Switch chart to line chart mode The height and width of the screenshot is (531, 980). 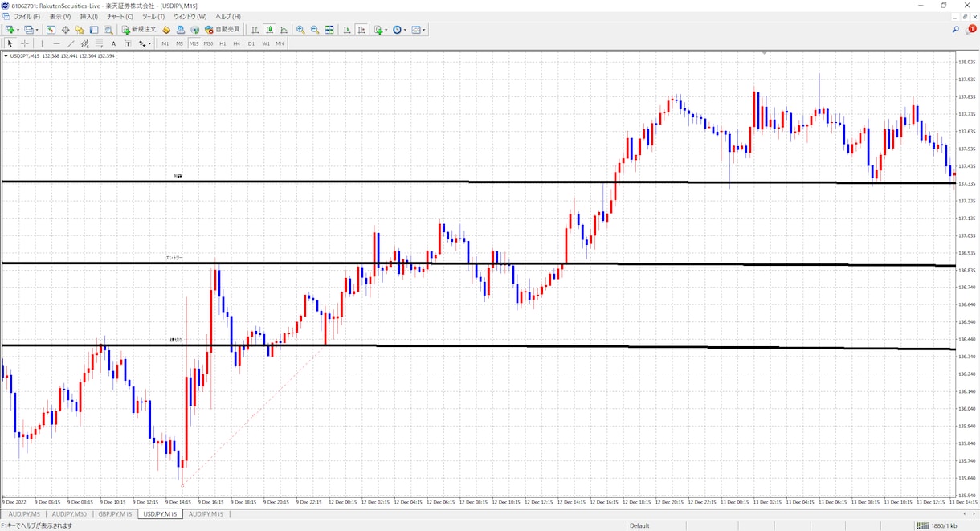click(x=284, y=30)
